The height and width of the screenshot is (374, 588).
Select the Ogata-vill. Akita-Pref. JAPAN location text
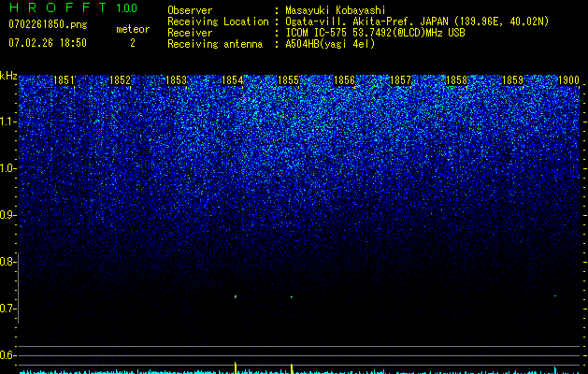[x=417, y=22]
